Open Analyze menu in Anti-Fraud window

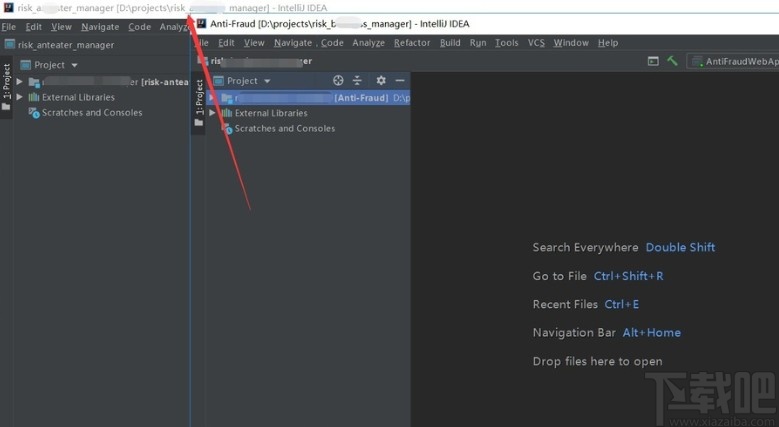click(368, 43)
